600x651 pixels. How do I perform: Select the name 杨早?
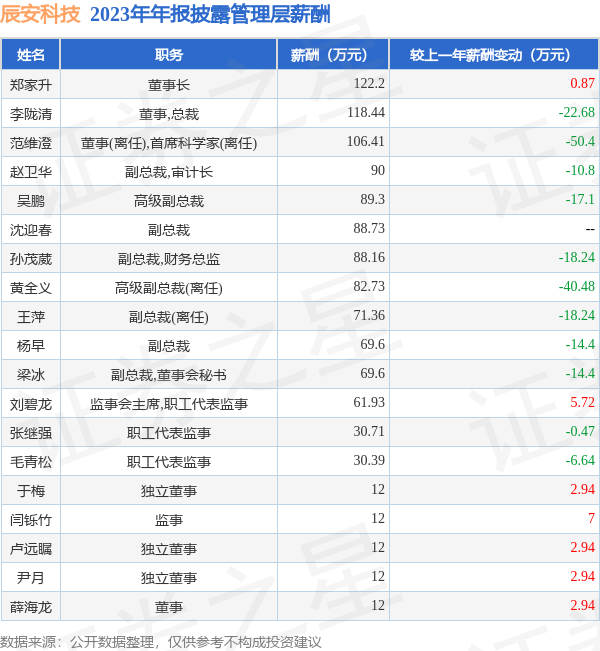click(31, 346)
